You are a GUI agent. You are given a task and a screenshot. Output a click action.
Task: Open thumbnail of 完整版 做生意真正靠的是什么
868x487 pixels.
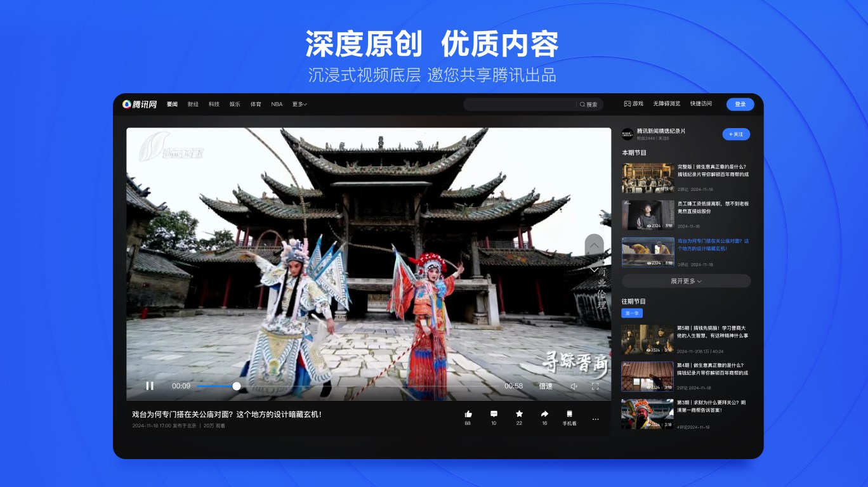tap(648, 178)
